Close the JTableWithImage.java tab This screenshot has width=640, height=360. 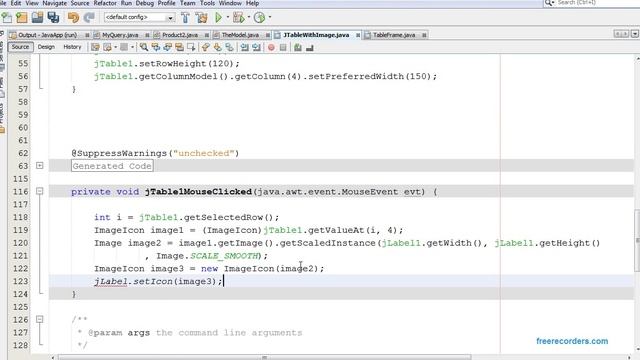pyautogui.click(x=358, y=36)
